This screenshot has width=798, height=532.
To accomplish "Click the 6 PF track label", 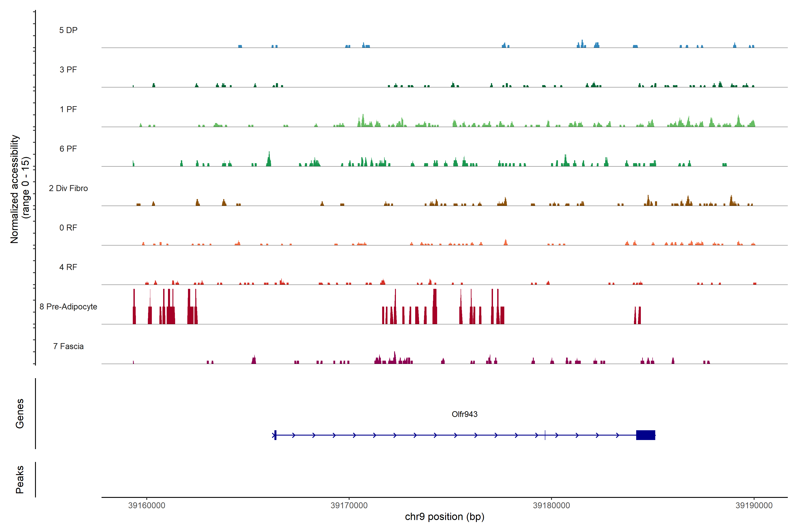I will 68,149.
